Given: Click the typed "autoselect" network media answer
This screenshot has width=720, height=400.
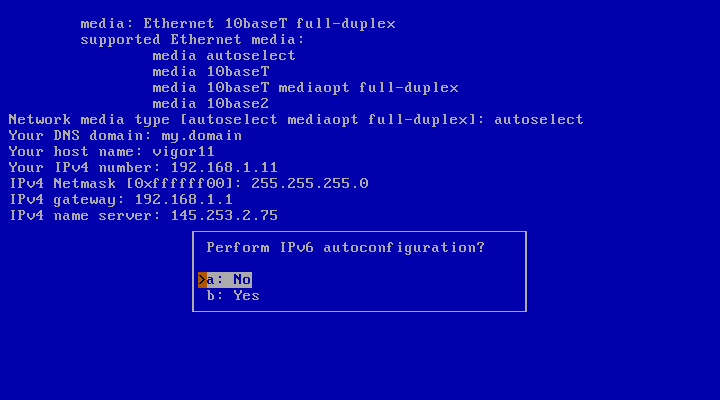Looking at the screenshot, I should pyautogui.click(x=539, y=119).
